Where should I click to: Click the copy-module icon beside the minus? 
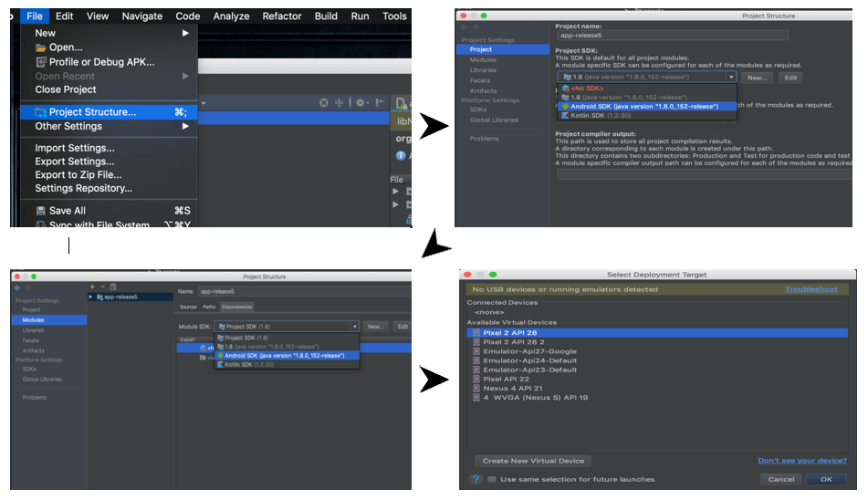tap(113, 287)
